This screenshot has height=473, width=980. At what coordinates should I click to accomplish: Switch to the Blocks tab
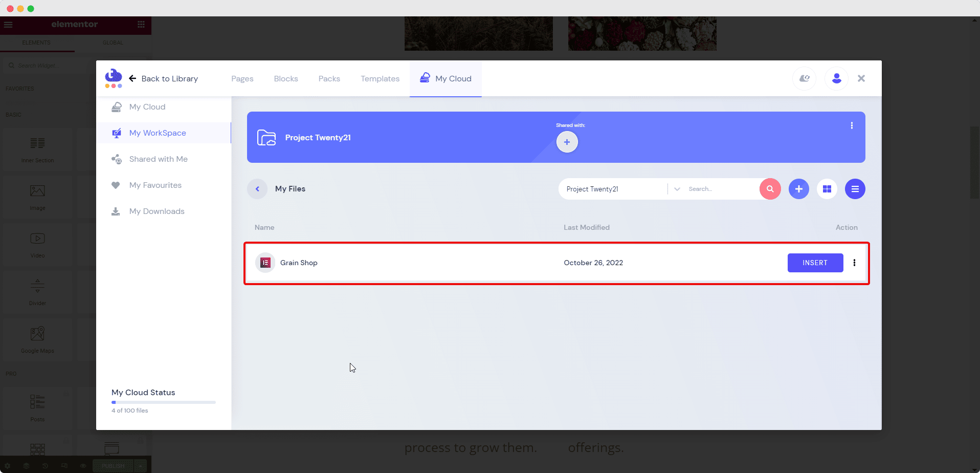coord(286,78)
